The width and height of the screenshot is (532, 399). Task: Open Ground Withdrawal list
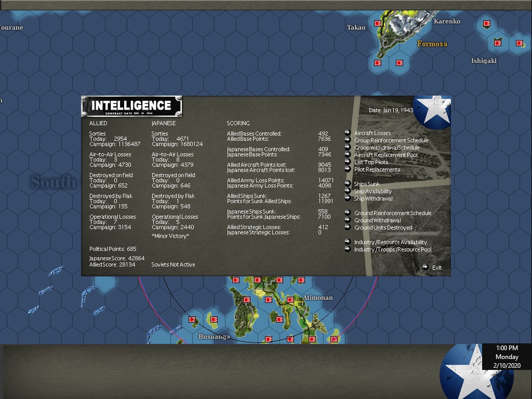coord(378,220)
